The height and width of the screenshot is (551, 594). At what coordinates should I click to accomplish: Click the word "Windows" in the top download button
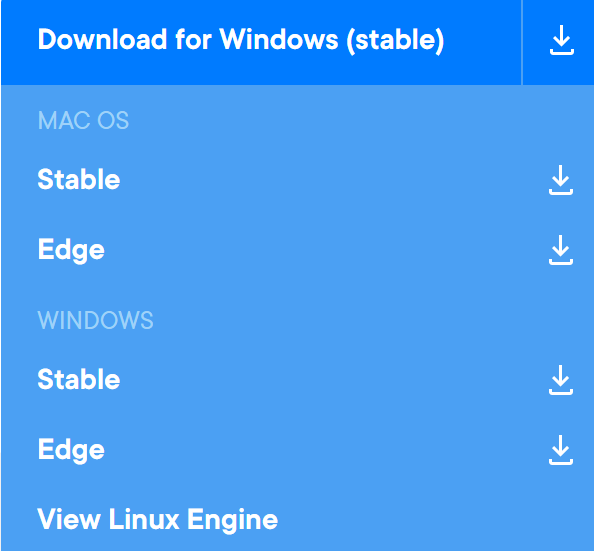pyautogui.click(x=279, y=39)
